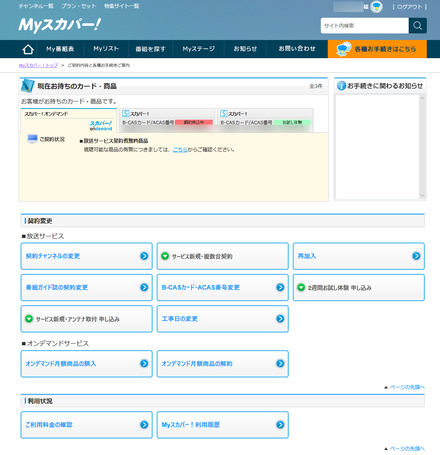
Task: Click the green icon on サービス新規・複数台契約
Action: pyautogui.click(x=165, y=256)
